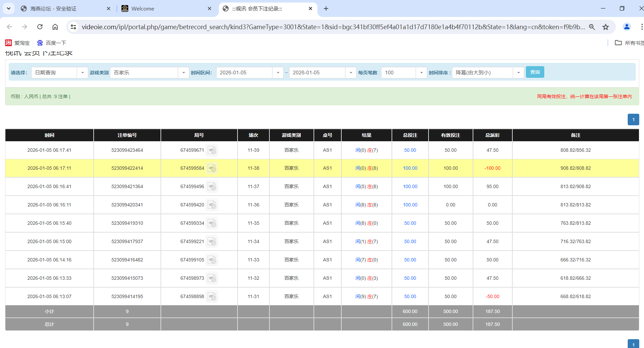Click the site info icon before the URL
The height and width of the screenshot is (348, 644).
click(x=73, y=26)
